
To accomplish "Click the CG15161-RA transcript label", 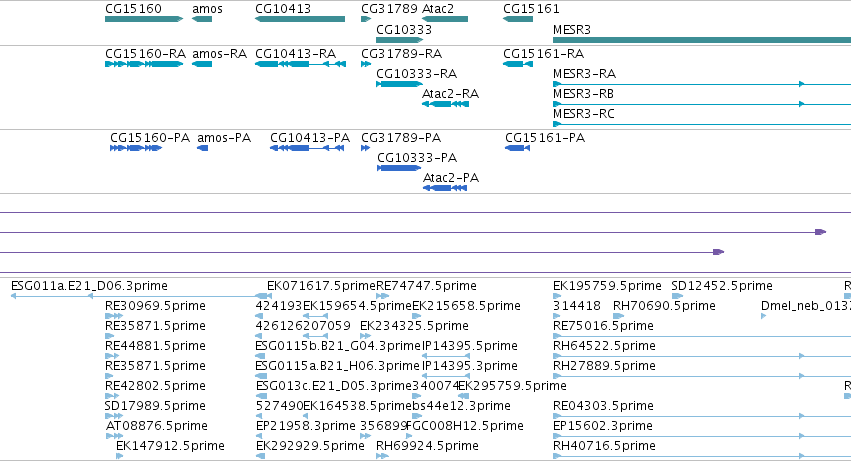I will pyautogui.click(x=543, y=54).
